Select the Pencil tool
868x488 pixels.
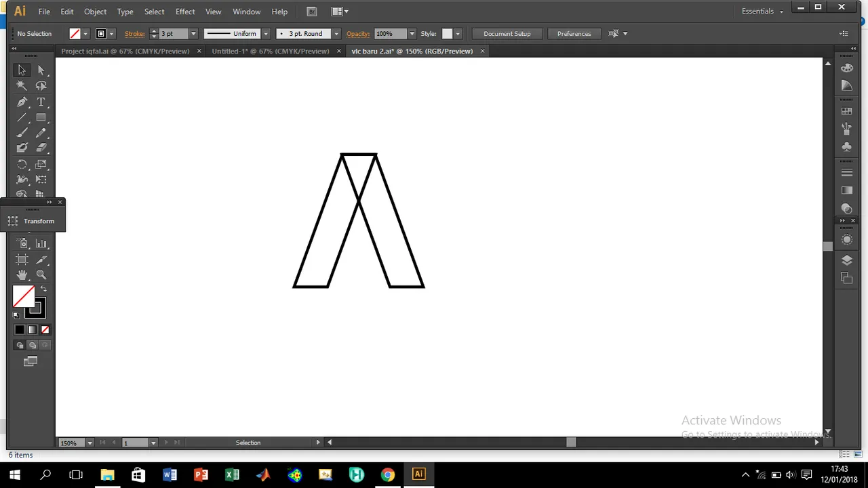[41, 133]
